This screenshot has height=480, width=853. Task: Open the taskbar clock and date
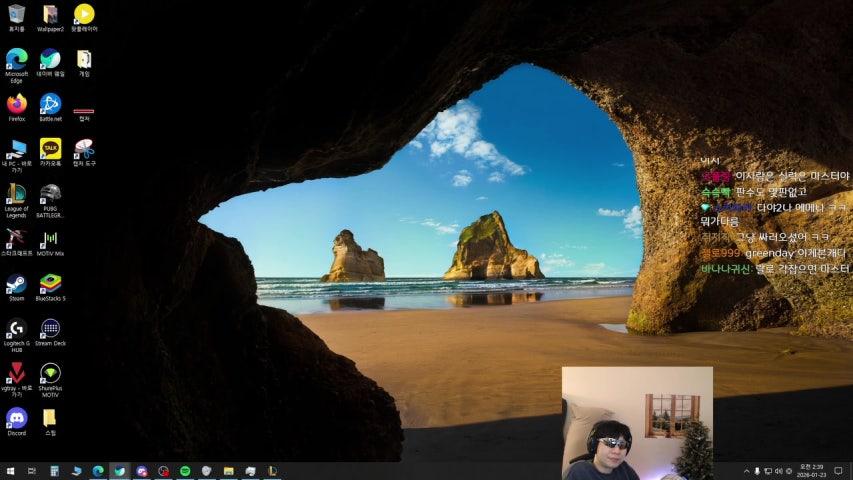[808, 471]
